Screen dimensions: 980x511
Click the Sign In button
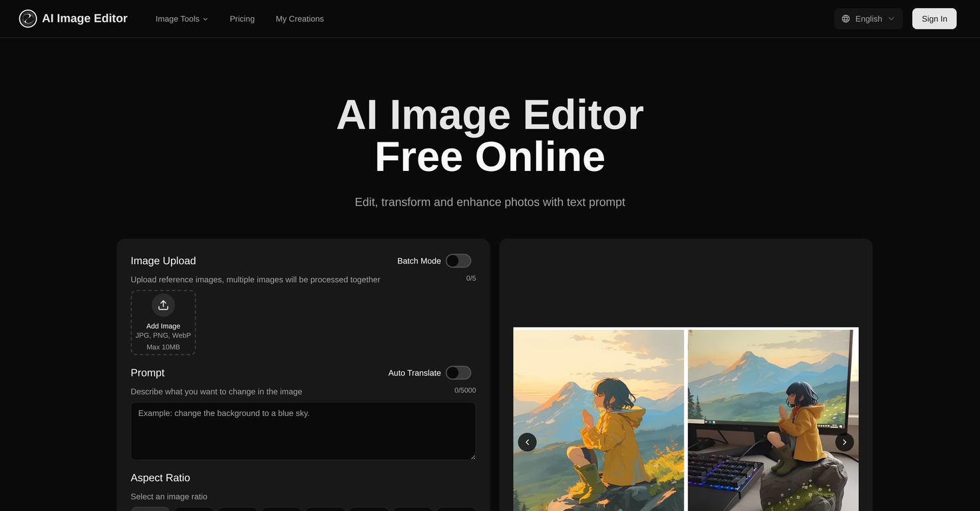pyautogui.click(x=934, y=18)
